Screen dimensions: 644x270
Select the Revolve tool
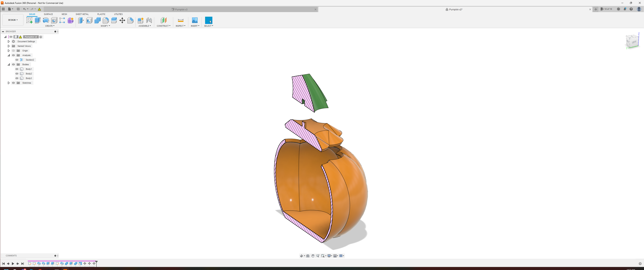click(x=46, y=20)
